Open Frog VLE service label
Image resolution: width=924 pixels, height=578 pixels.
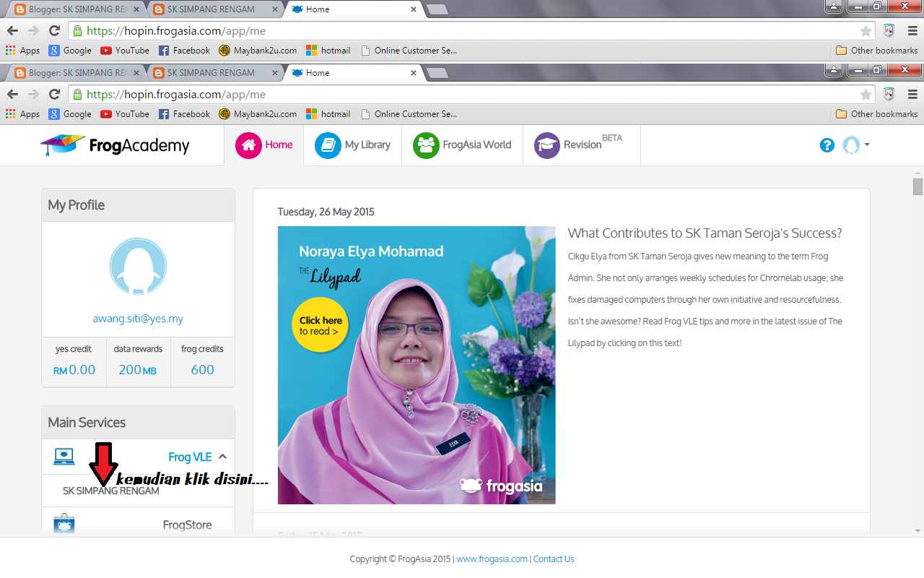[x=190, y=457]
